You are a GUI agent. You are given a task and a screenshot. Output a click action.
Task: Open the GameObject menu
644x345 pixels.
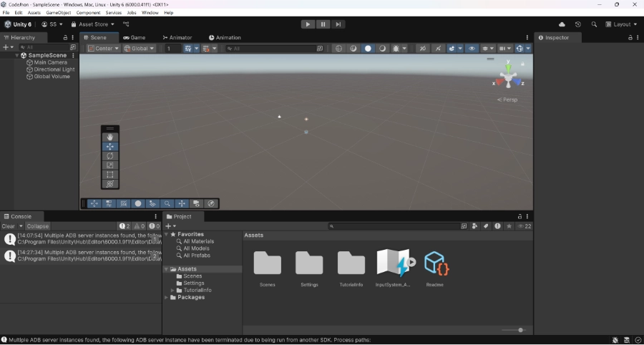[x=58, y=13]
